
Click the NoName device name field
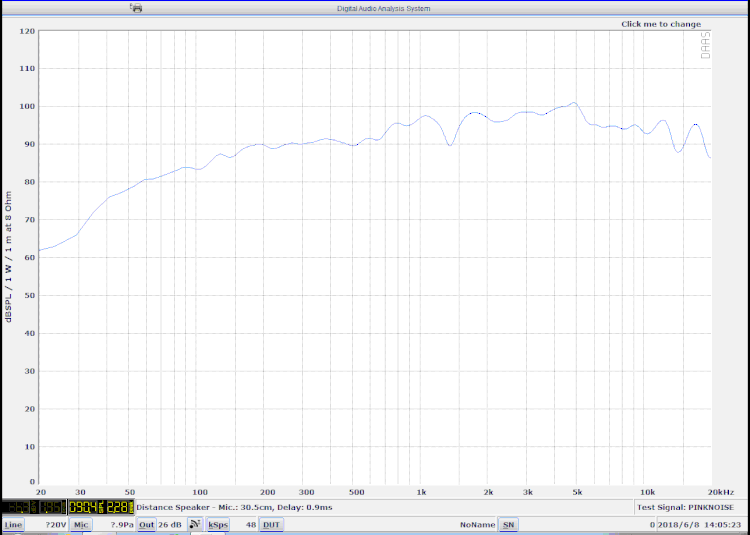pos(477,525)
